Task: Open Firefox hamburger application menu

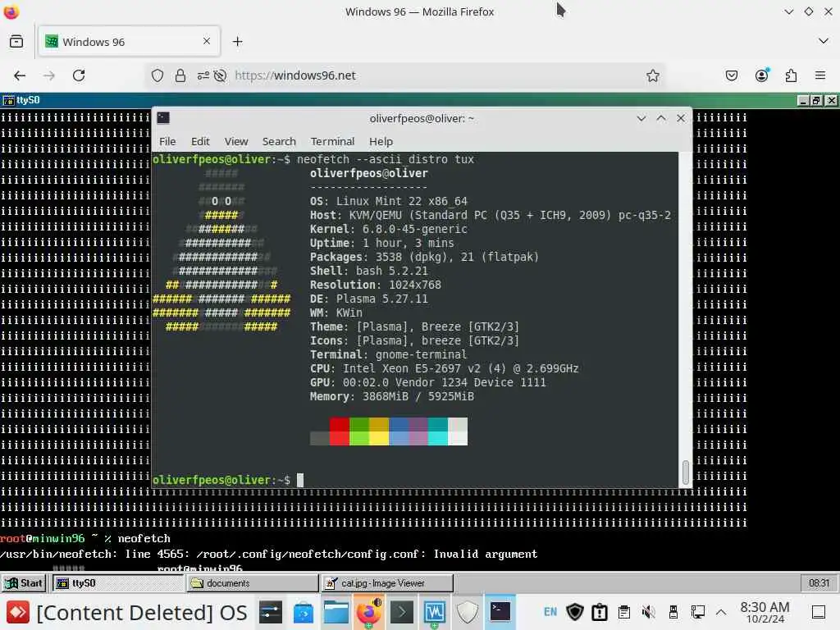Action: pyautogui.click(x=819, y=75)
